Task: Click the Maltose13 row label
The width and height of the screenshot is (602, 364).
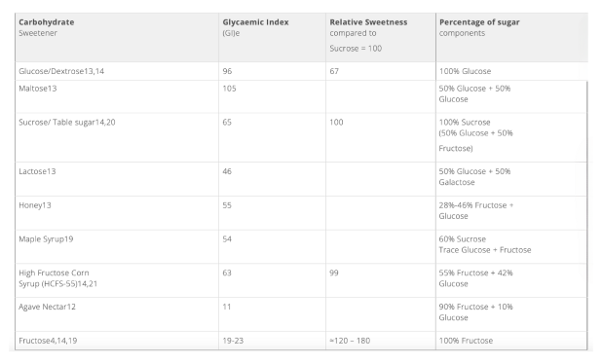Action: coord(38,89)
